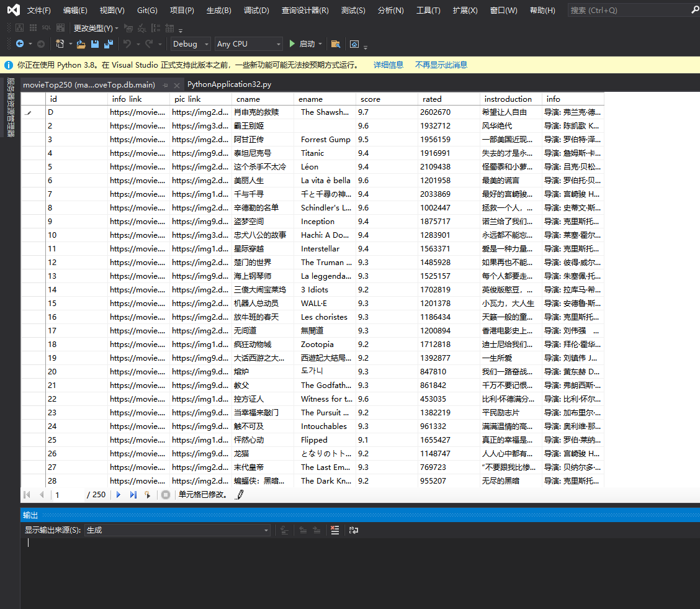Open the New Project dropdown arrow
This screenshot has width=700, height=609.
pyautogui.click(x=71, y=43)
